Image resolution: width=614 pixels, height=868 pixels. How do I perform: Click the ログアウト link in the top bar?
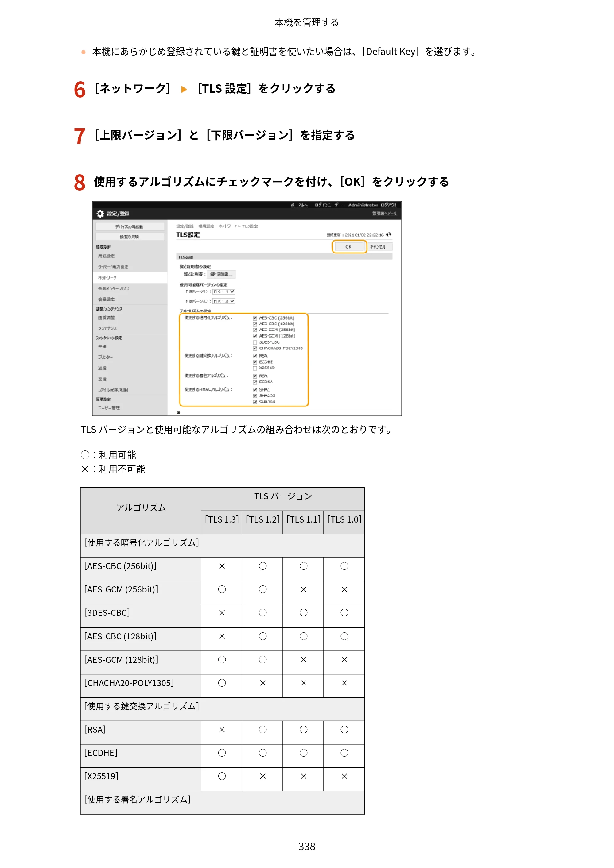(x=389, y=205)
